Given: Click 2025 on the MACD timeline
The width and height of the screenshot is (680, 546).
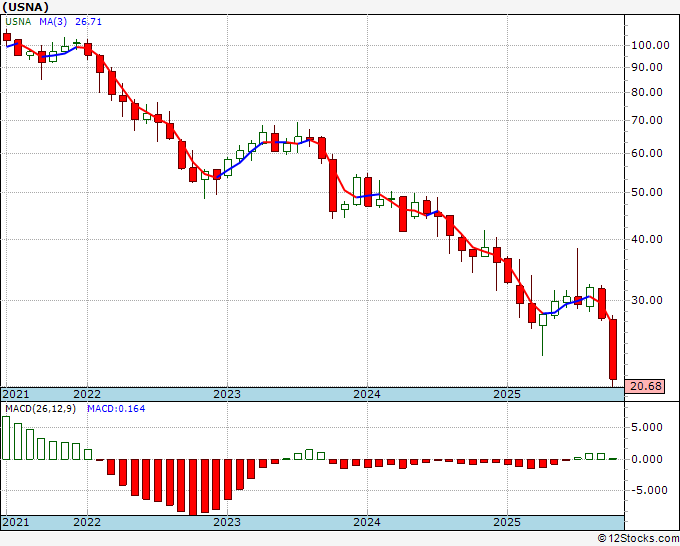Looking at the screenshot, I should [x=507, y=522].
